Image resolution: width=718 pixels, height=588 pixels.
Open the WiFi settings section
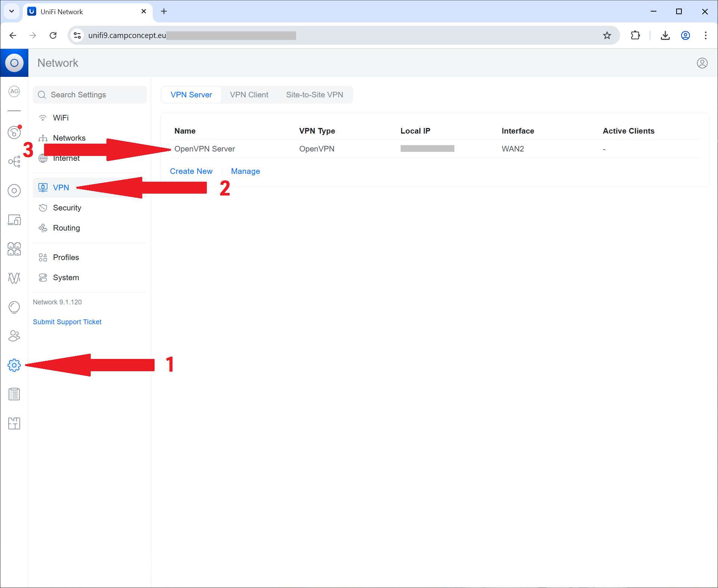point(60,118)
